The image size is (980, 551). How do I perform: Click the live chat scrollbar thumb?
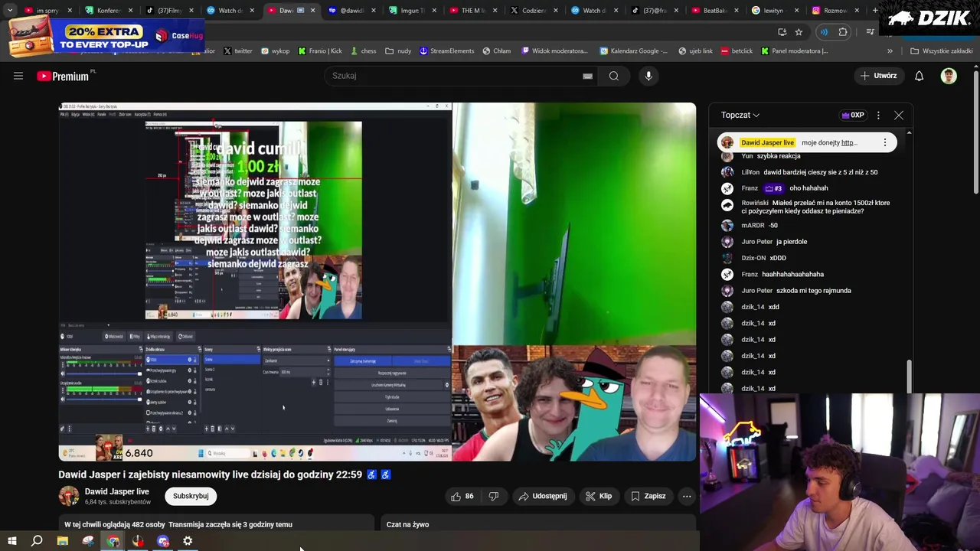pos(910,375)
